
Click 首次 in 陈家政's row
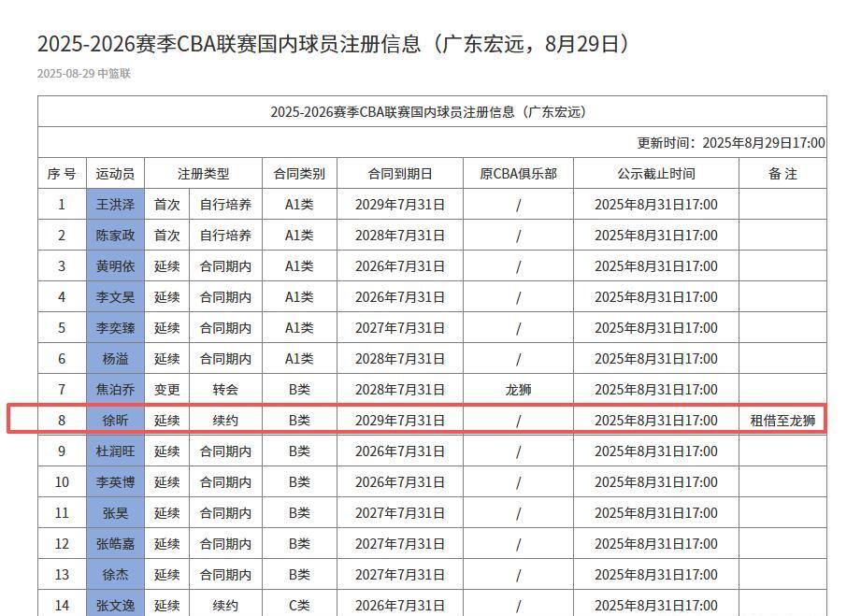tap(167, 235)
